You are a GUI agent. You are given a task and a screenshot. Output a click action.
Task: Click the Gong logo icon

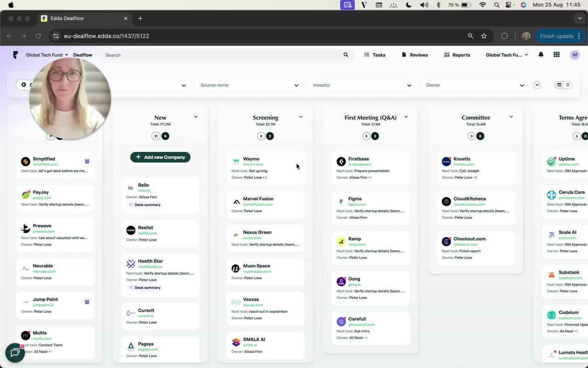[341, 282]
